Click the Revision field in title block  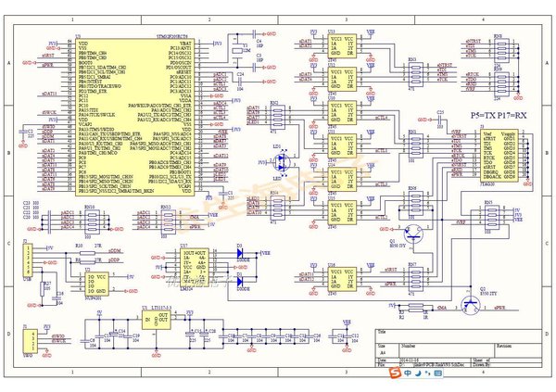518,350
